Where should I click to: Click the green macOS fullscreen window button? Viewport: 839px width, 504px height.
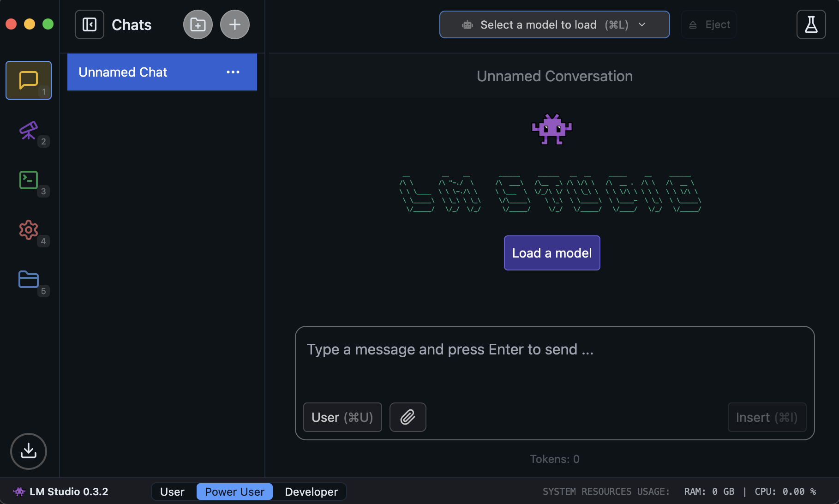click(48, 24)
